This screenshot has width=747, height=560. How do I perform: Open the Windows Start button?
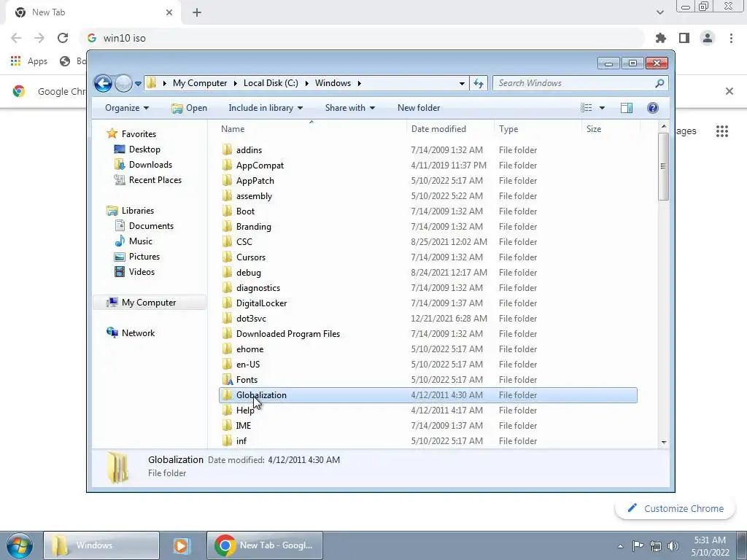coord(19,545)
